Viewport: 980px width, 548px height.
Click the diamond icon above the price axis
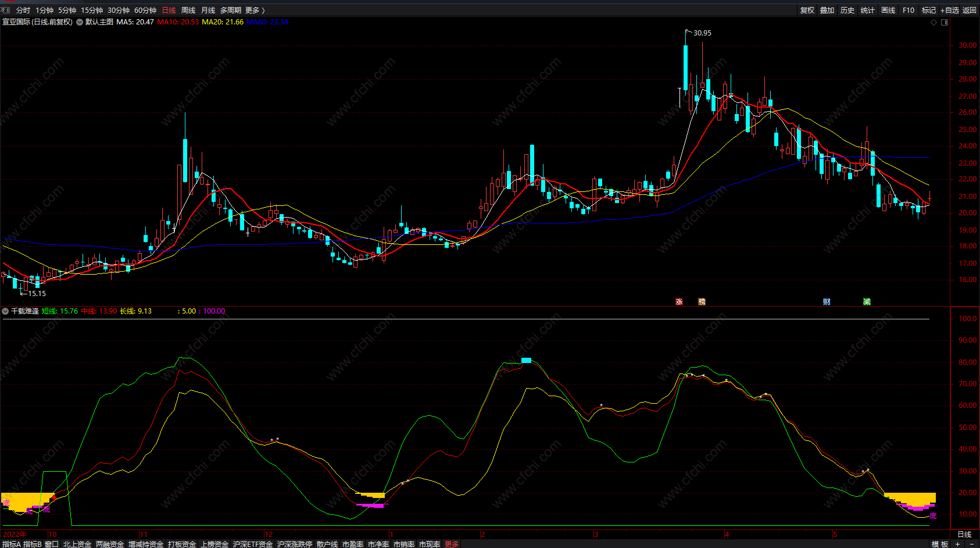934,22
